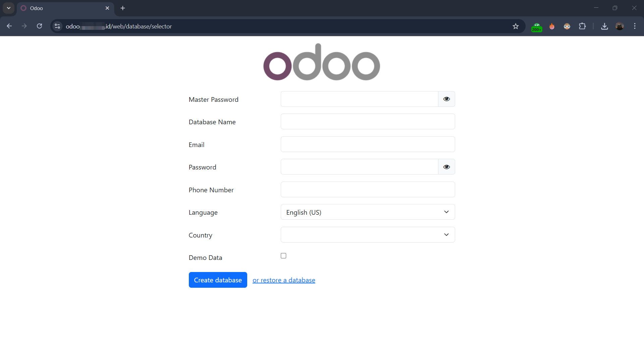Open the Downloads panel in the browser
644x341 pixels.
coord(604,26)
